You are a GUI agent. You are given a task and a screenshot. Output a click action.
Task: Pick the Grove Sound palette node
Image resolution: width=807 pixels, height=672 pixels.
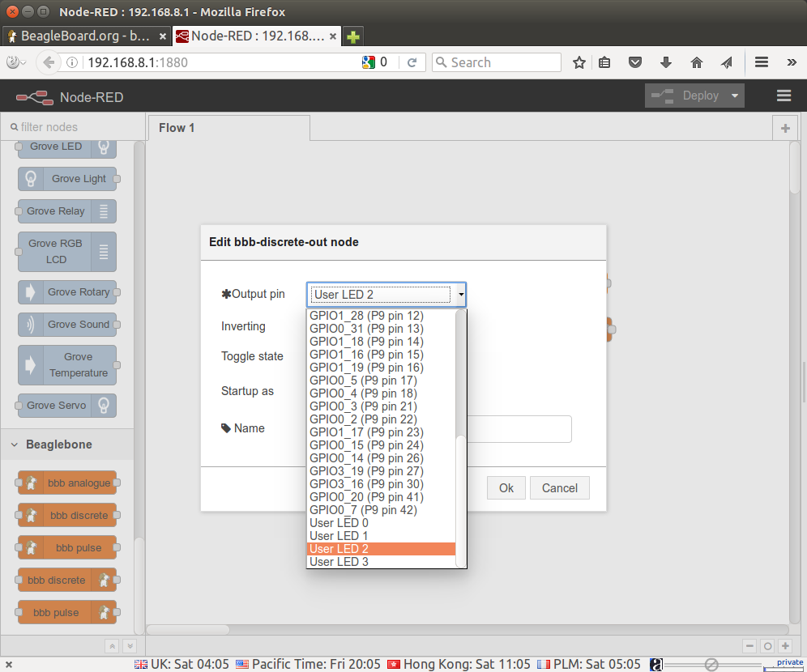pyautogui.click(x=67, y=325)
